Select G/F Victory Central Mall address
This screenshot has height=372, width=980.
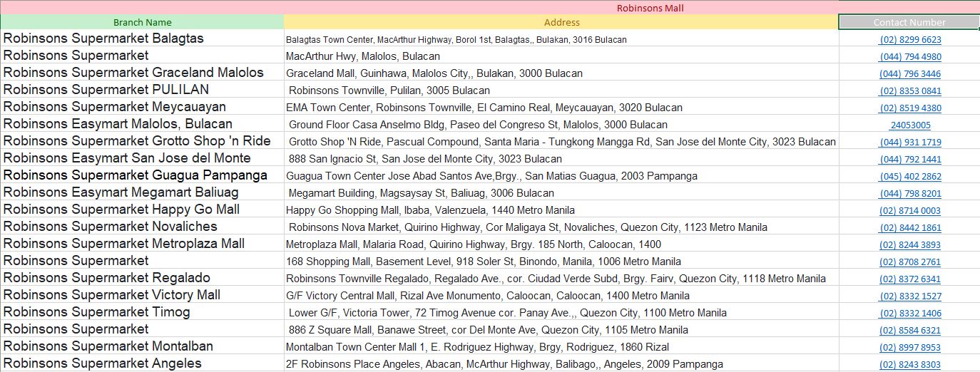pos(561,295)
